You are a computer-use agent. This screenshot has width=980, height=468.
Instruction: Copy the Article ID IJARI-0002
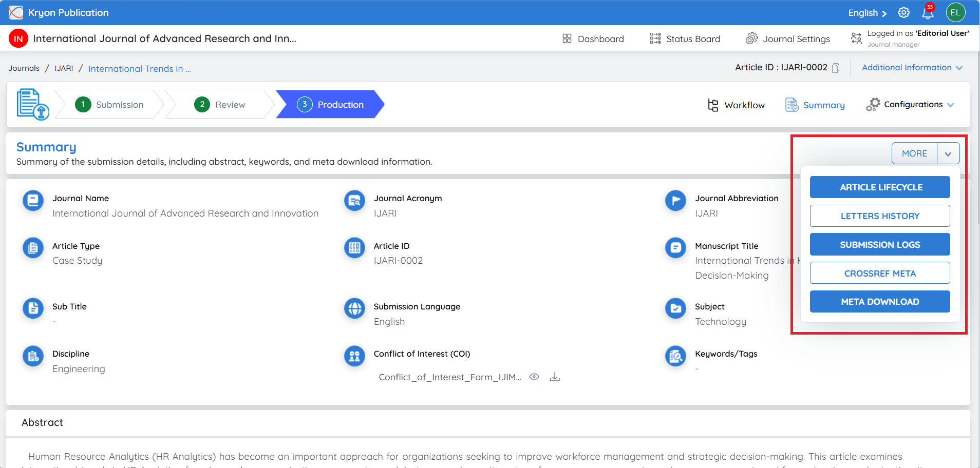tap(836, 68)
